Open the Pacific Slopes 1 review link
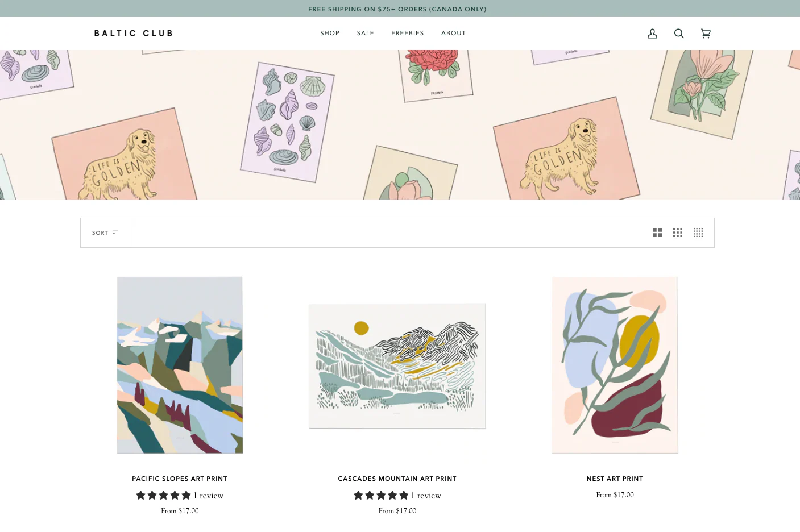Image resolution: width=800 pixels, height=532 pixels. tap(208, 496)
